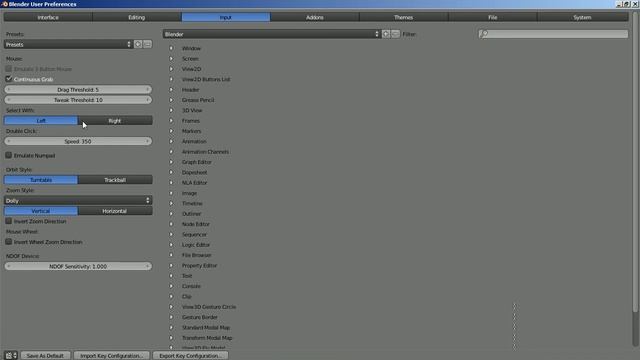
Task: Choose Turntable orbit style
Action: pos(41,180)
